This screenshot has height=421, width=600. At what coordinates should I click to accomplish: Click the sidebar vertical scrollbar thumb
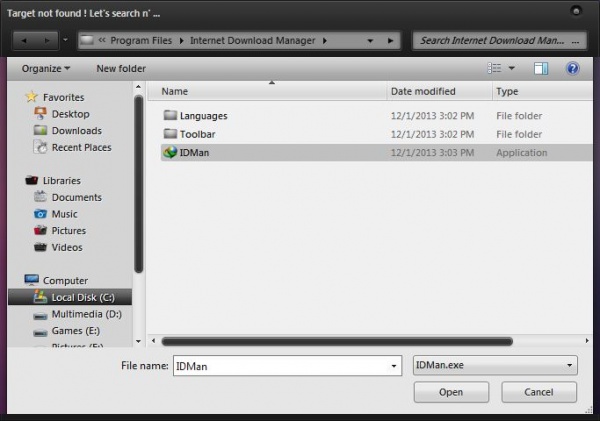click(x=139, y=184)
